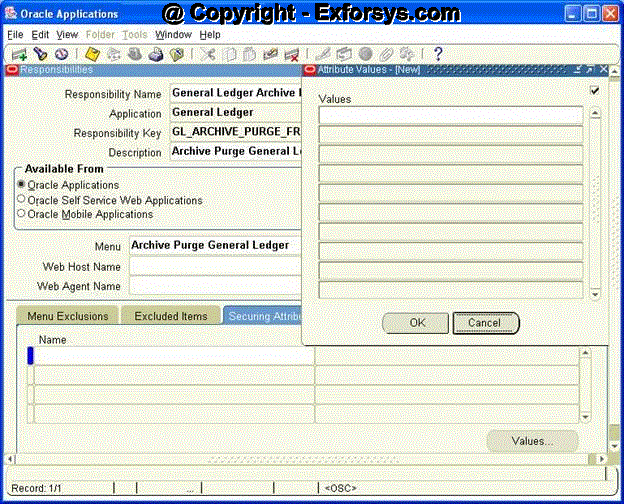
Task: Switch to the Excluded Items tab
Action: 171,316
